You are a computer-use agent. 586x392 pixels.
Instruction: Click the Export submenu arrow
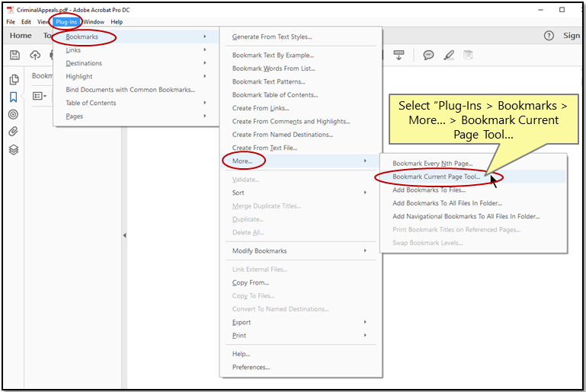(365, 322)
